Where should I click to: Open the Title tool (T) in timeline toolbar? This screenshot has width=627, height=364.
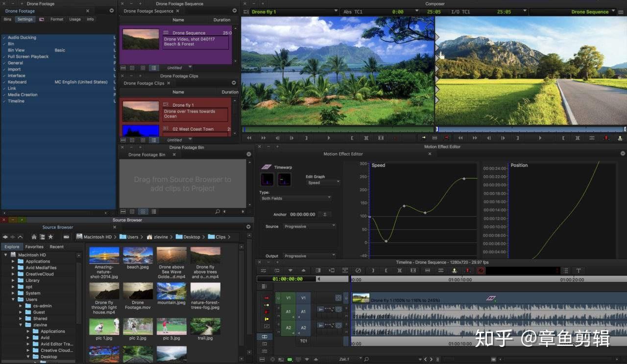coord(579,271)
